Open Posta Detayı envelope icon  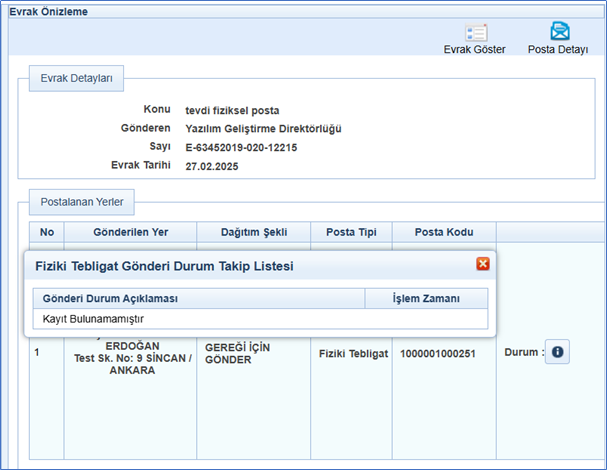pyautogui.click(x=557, y=32)
